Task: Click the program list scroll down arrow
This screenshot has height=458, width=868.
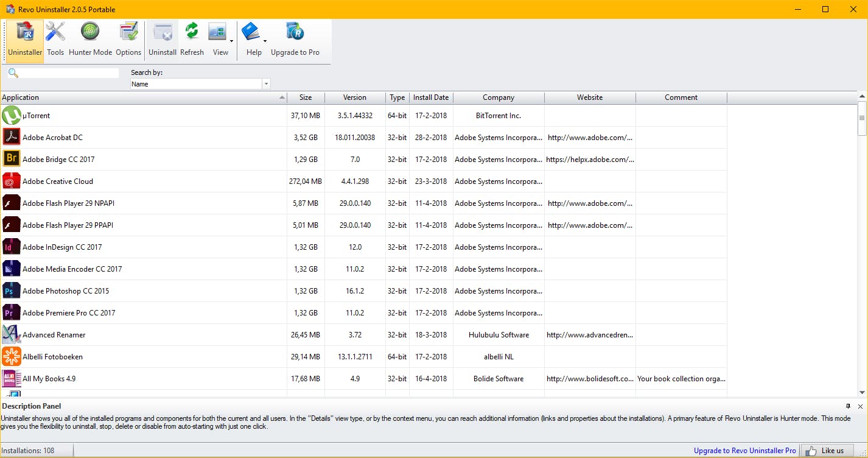Action: (862, 393)
